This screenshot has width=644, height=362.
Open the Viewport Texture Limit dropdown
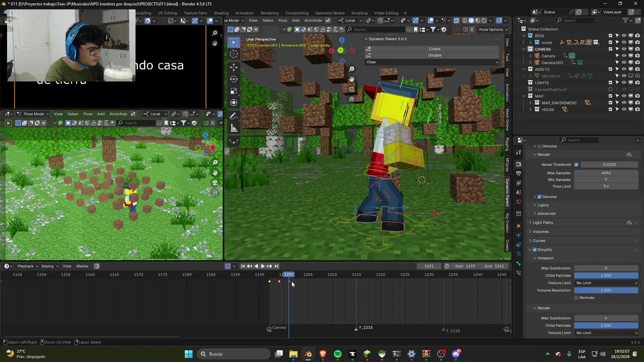click(606, 283)
